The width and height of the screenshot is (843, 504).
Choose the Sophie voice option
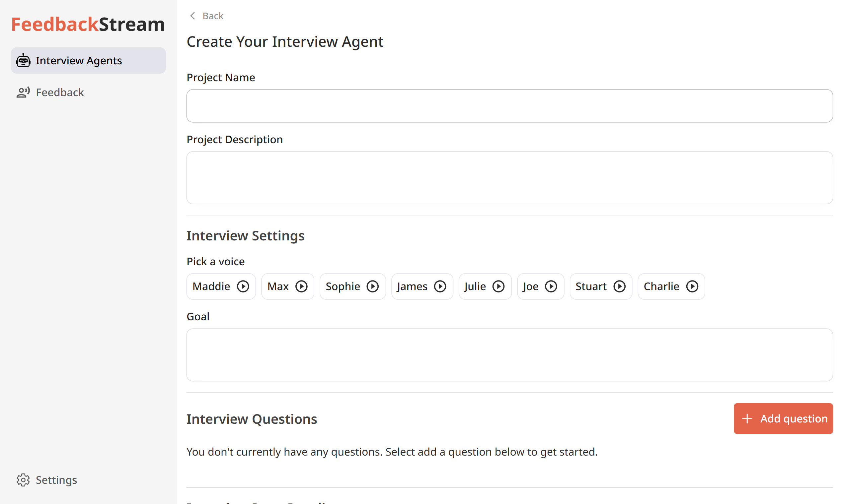tap(343, 286)
